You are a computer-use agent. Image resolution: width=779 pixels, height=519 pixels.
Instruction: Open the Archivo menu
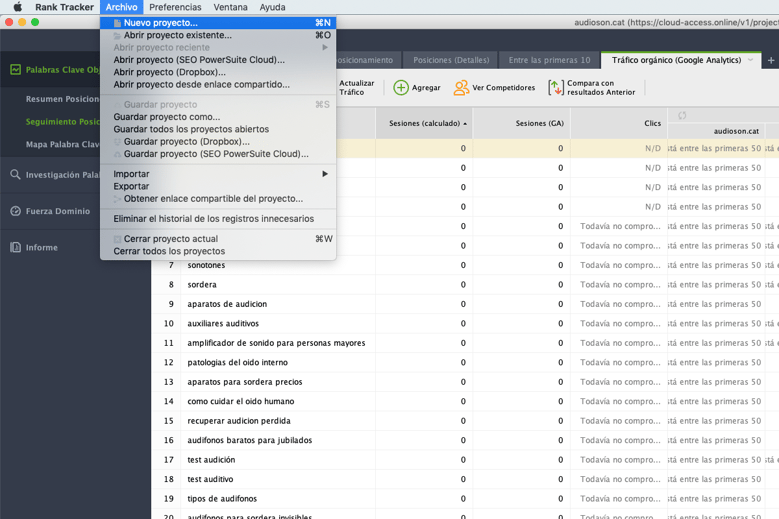(122, 7)
